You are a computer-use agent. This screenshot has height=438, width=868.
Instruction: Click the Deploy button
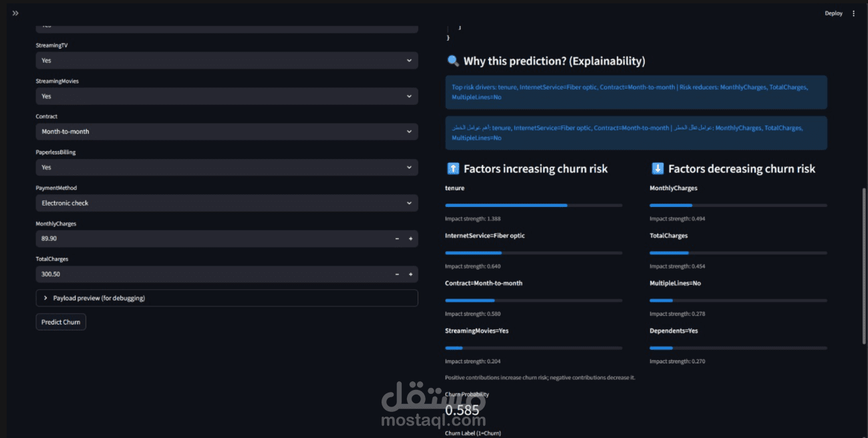pos(833,13)
